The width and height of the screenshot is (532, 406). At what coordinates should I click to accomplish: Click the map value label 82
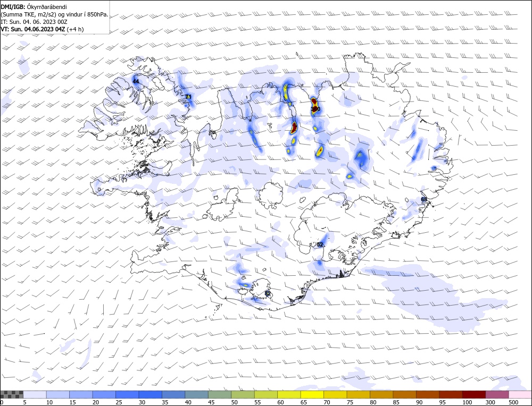click(268, 293)
